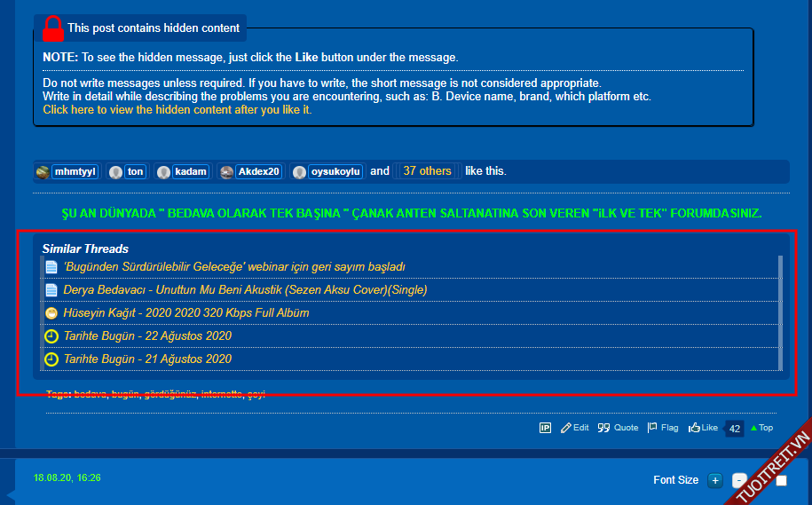Open 'Tarihte Bugün - 21 Ağustos 2020' thread
This screenshot has width=812, height=505.
[147, 359]
